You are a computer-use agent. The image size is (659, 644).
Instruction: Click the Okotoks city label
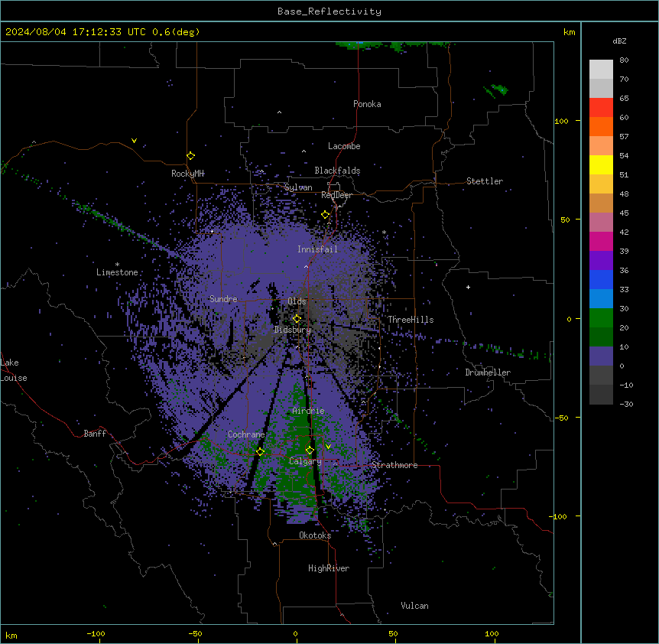pos(315,535)
